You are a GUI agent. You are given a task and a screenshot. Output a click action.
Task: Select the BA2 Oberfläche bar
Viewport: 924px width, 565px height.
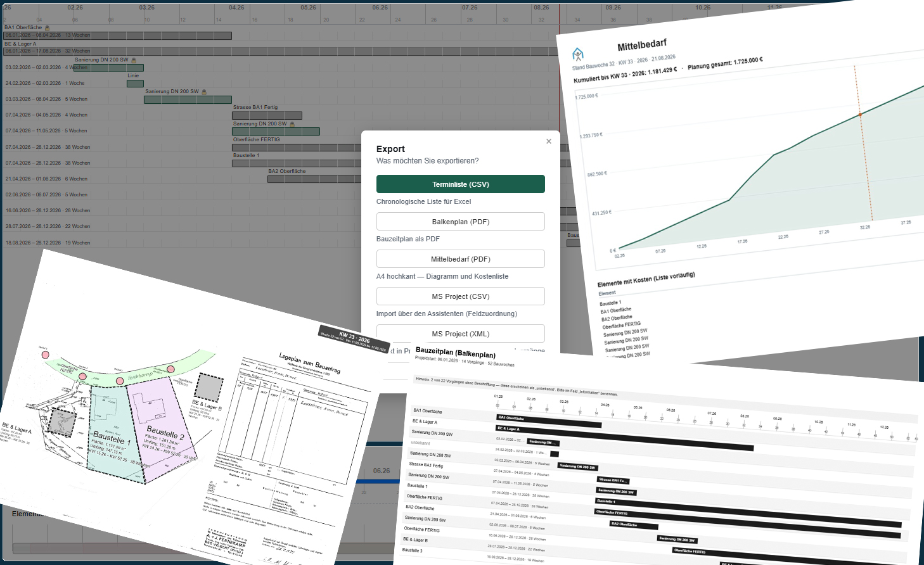click(x=314, y=179)
